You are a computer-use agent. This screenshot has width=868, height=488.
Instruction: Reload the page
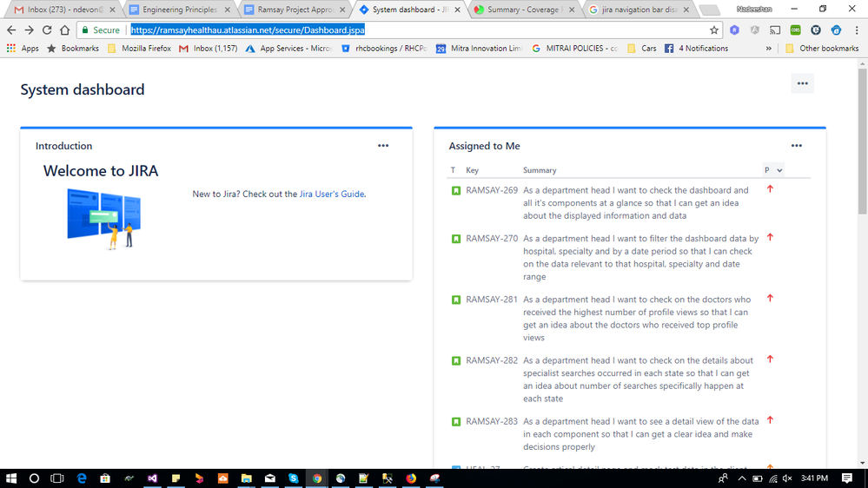tap(47, 30)
